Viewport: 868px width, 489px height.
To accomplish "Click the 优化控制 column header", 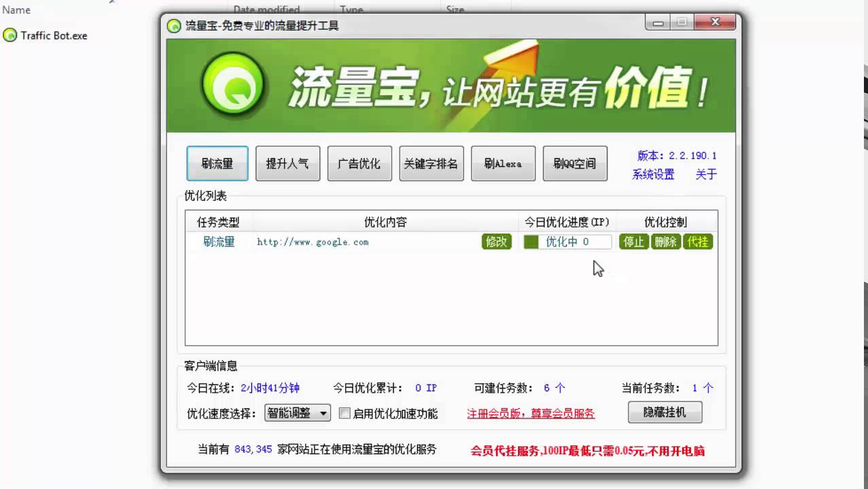I will pyautogui.click(x=666, y=222).
